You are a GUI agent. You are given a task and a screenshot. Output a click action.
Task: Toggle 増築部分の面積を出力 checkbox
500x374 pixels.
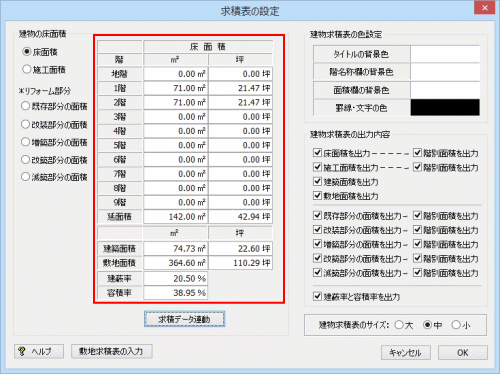pyautogui.click(x=317, y=244)
